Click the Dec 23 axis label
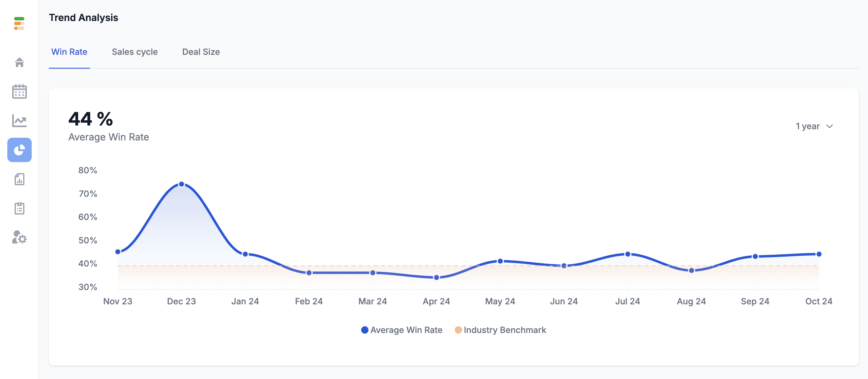This screenshot has height=379, width=868. 182,301
